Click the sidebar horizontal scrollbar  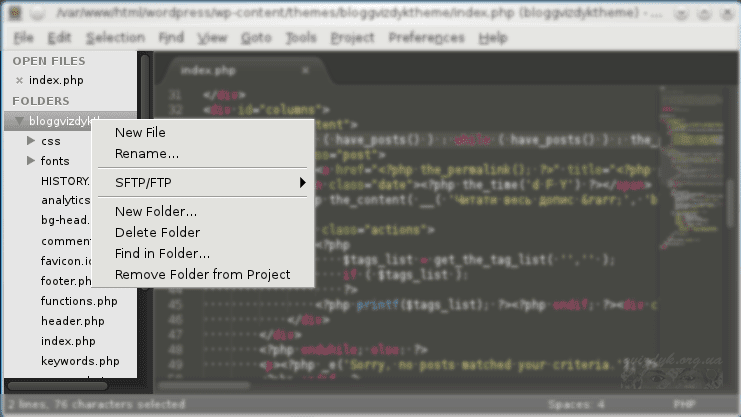58,386
